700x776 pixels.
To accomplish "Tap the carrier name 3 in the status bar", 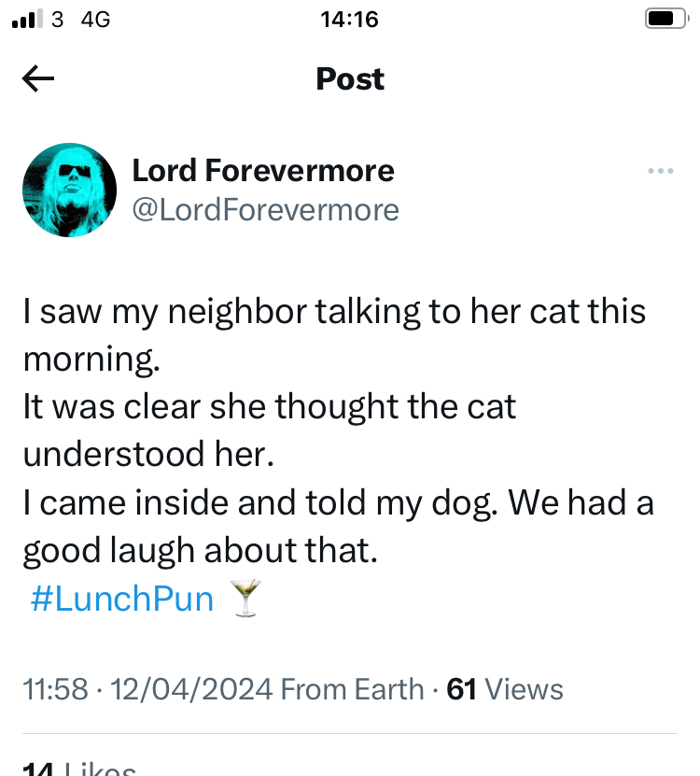I will click(58, 19).
